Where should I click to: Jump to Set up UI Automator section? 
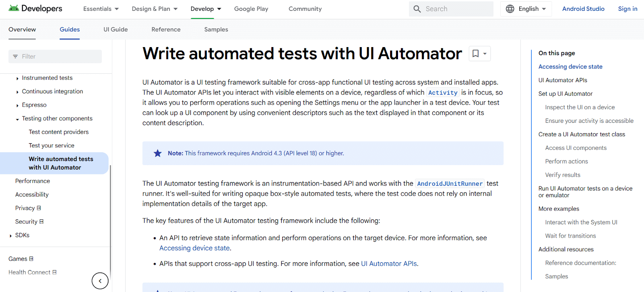(x=566, y=94)
